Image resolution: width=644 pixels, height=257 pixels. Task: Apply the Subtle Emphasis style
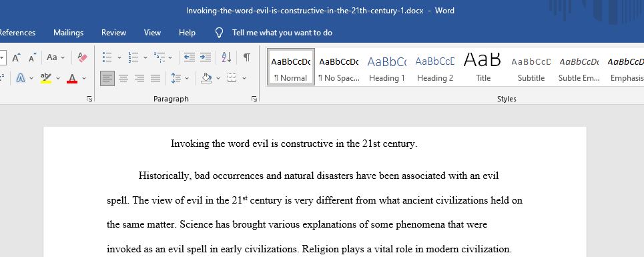click(579, 67)
